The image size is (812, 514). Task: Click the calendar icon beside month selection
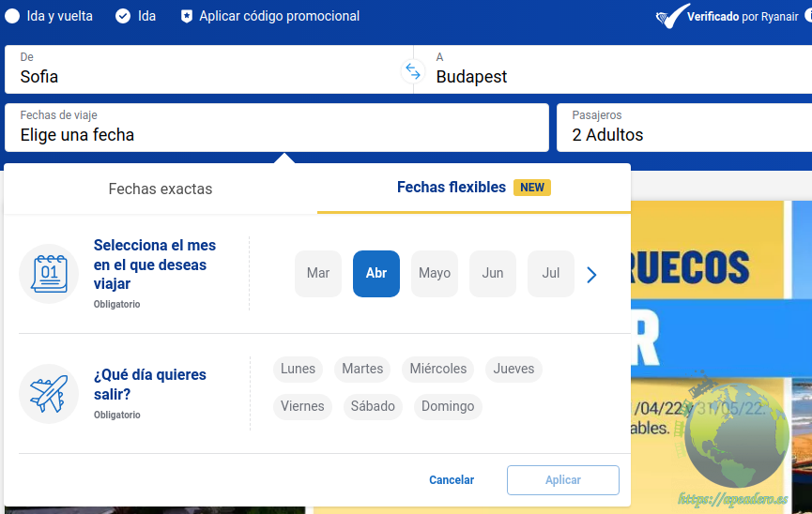tap(49, 273)
